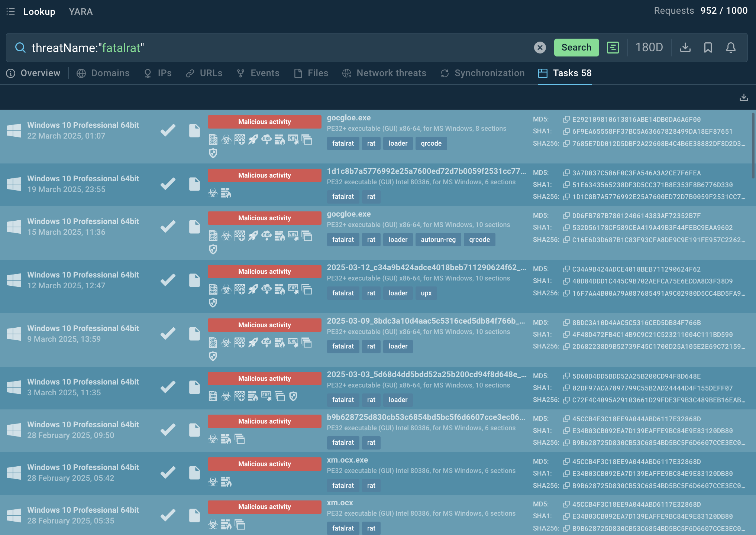Open the hamburger menu icon beside Lookup

[10, 12]
